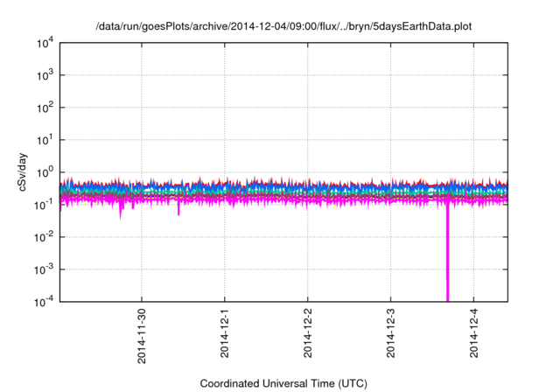The image size is (560, 392).
Task: Click the 2014-12-4 date tick label
Action: [473, 333]
